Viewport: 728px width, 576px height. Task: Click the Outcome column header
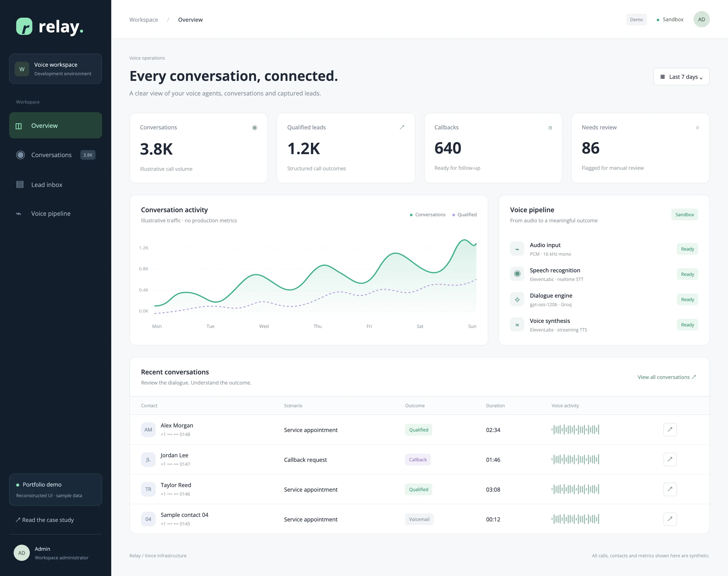pos(415,405)
